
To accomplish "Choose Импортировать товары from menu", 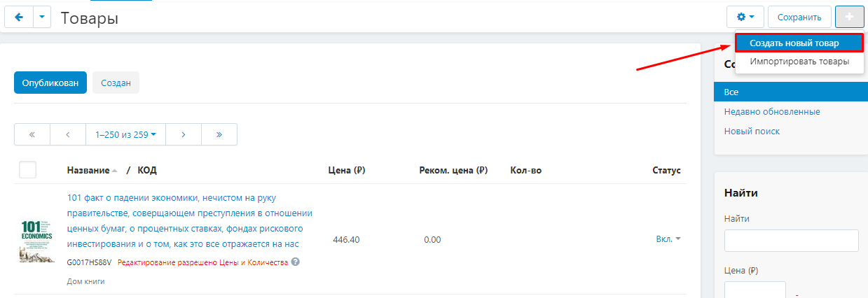I will (x=799, y=62).
